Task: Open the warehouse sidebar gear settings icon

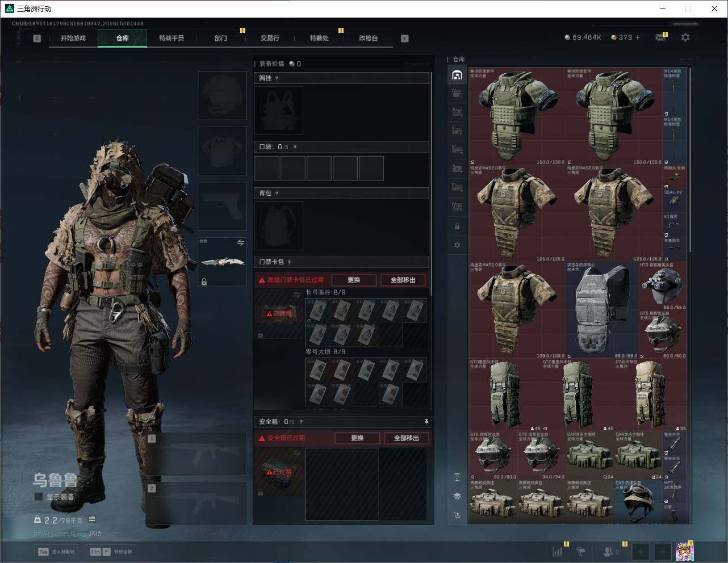Action: pos(457,245)
